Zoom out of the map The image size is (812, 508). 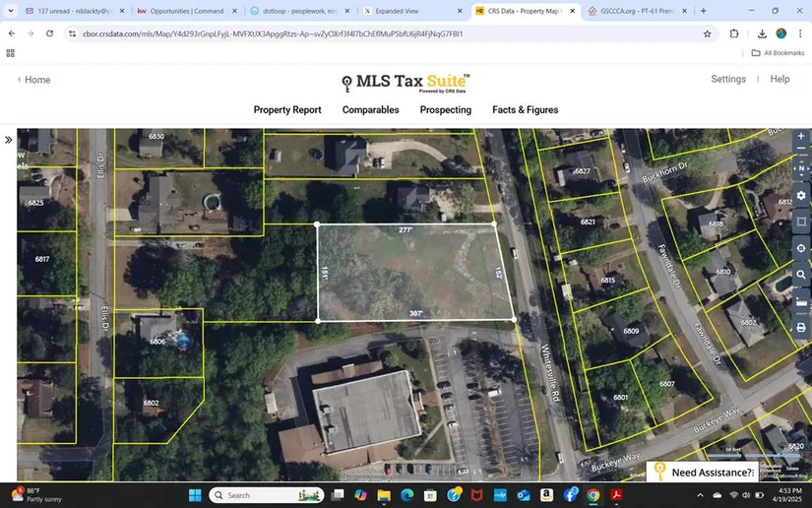[801, 151]
